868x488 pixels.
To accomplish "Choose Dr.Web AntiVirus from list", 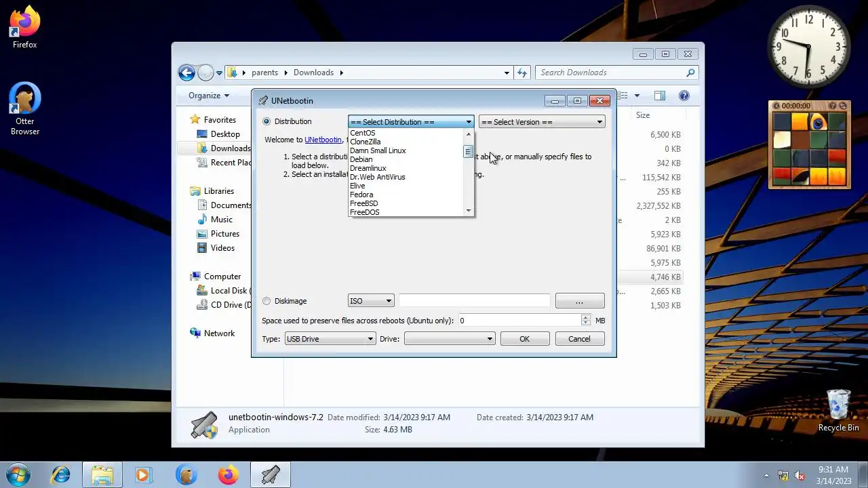I will (x=406, y=177).
